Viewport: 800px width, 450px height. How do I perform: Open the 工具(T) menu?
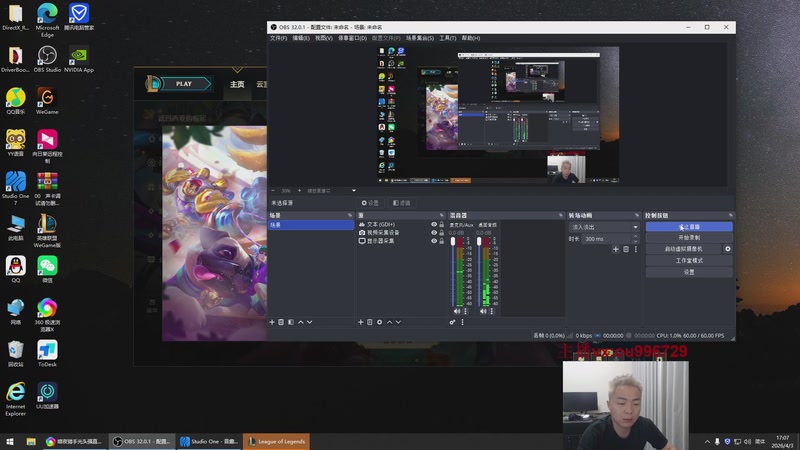tap(447, 38)
